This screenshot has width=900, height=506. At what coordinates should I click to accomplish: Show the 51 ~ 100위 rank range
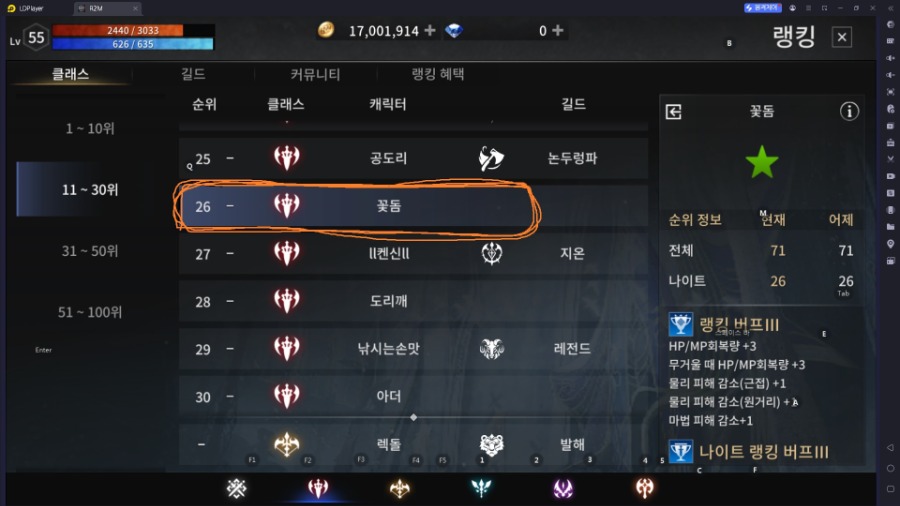tap(90, 312)
